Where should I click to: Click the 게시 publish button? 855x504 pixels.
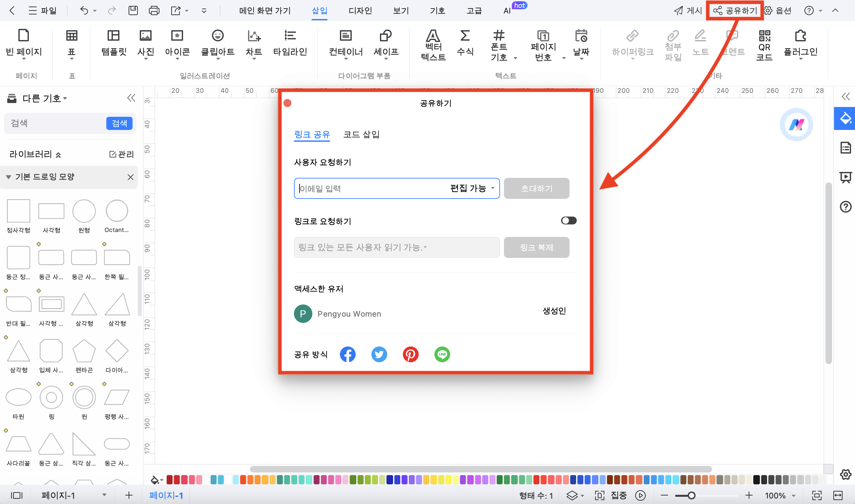tap(688, 10)
